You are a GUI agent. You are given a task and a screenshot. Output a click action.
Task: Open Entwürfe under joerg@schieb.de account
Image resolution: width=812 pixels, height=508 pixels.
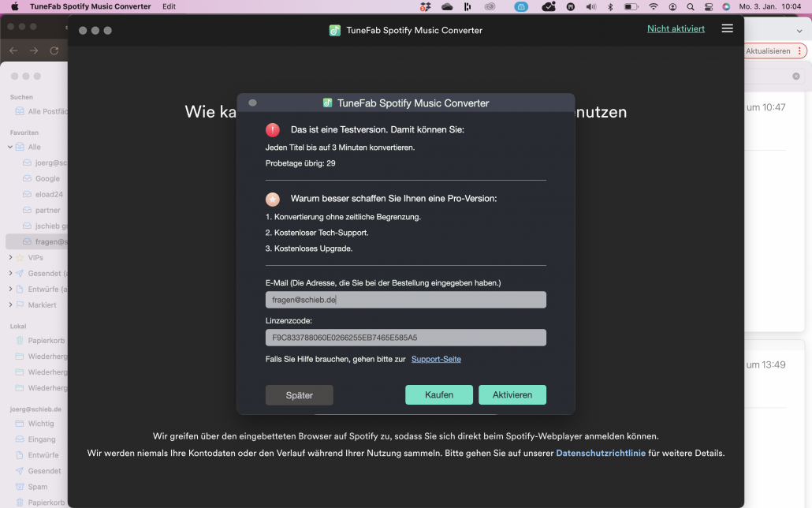[x=37, y=455]
